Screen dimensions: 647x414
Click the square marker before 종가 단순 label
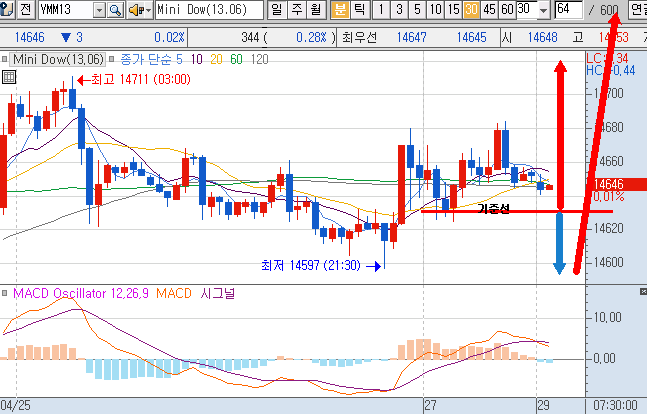coord(110,60)
